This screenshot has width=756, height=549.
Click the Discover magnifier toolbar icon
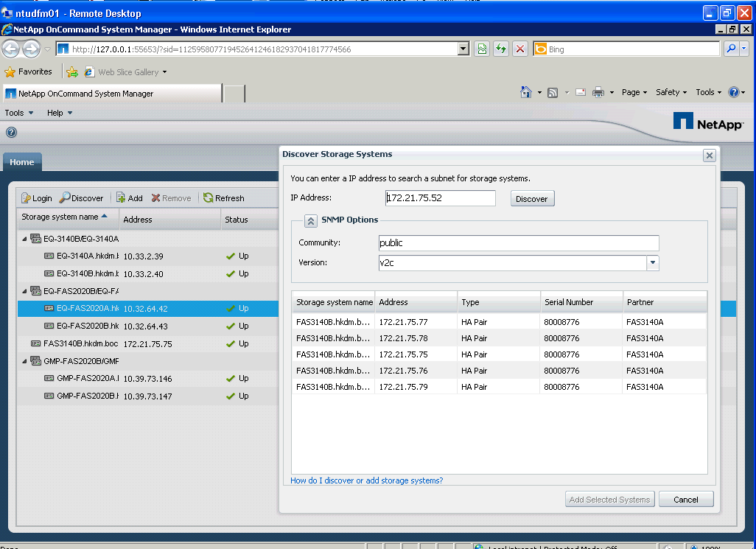click(65, 198)
